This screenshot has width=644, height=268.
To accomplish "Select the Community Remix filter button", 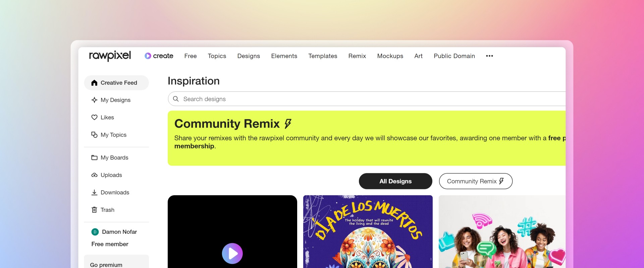I will [476, 181].
